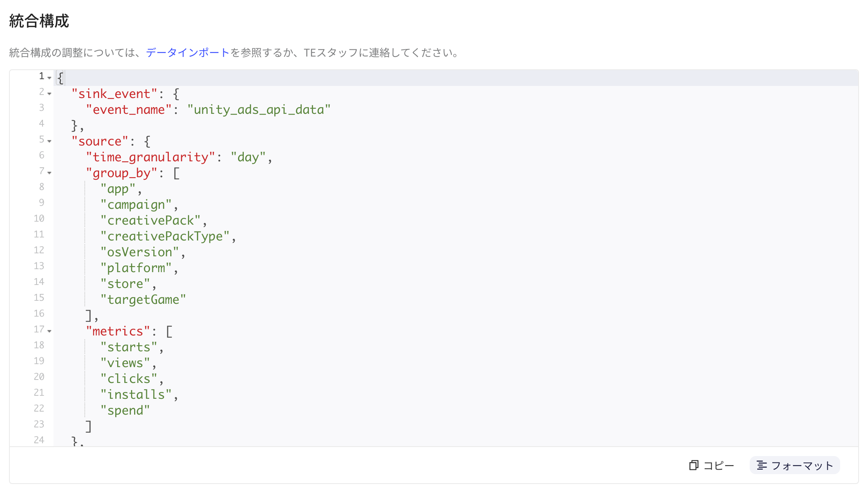
Task: Click the "unity_ads_api_data" value in the editor
Action: 259,110
